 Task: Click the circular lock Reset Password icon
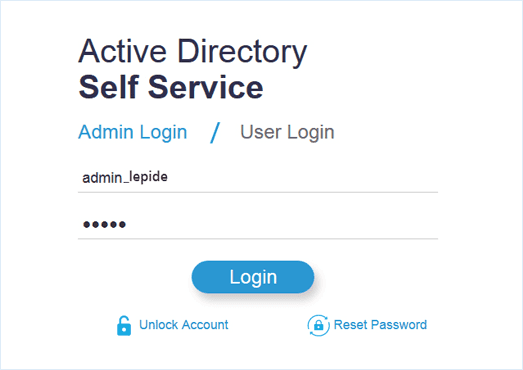(x=319, y=325)
